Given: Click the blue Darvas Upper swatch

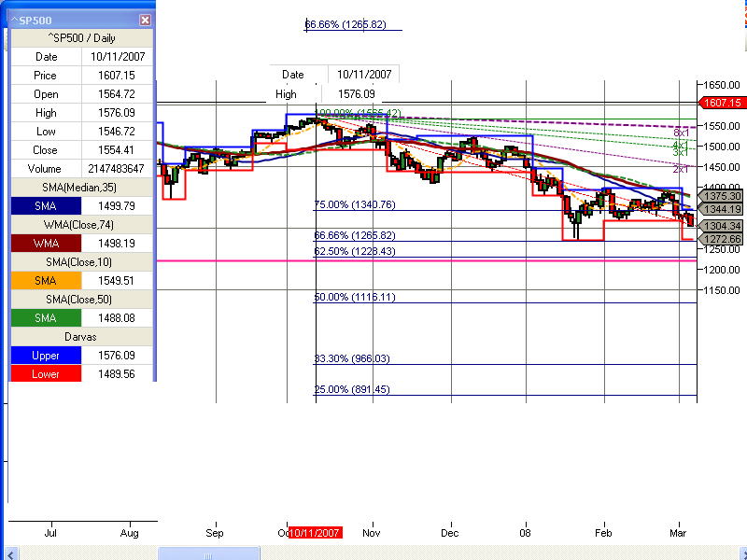Looking at the screenshot, I should coord(46,356).
